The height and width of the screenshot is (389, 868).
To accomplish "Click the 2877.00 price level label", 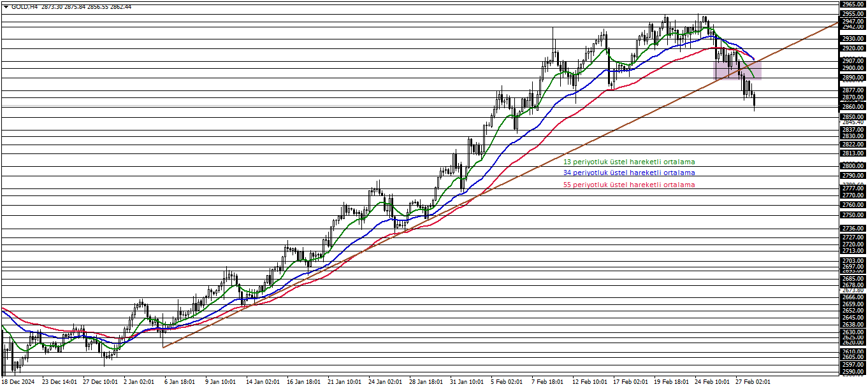I will [x=852, y=90].
